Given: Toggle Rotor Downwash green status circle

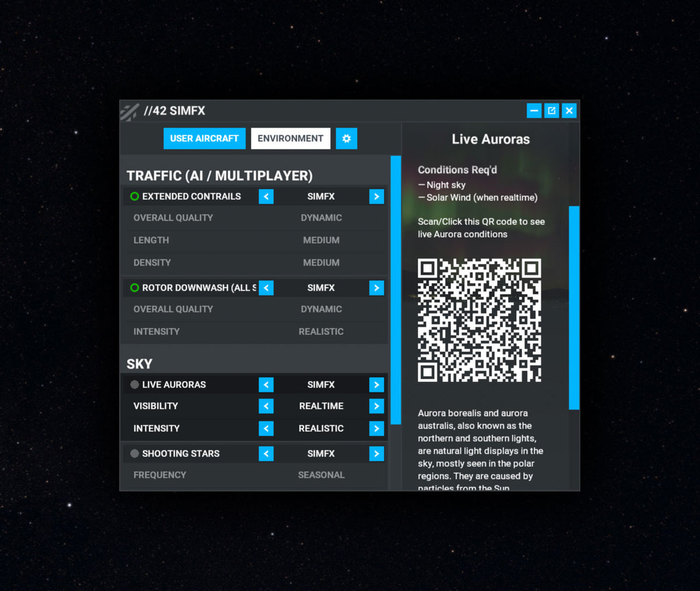Looking at the screenshot, I should coord(135,288).
